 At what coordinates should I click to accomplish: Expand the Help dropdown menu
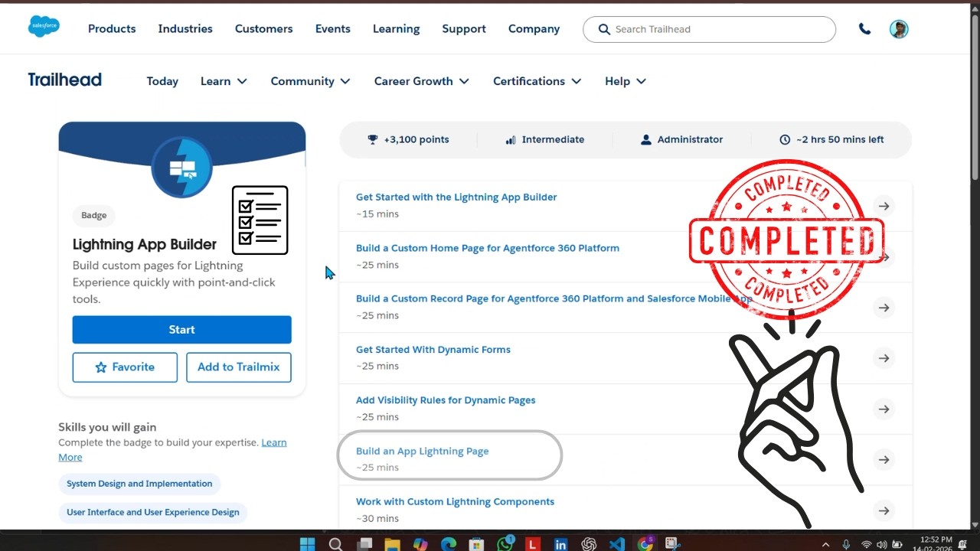(626, 81)
